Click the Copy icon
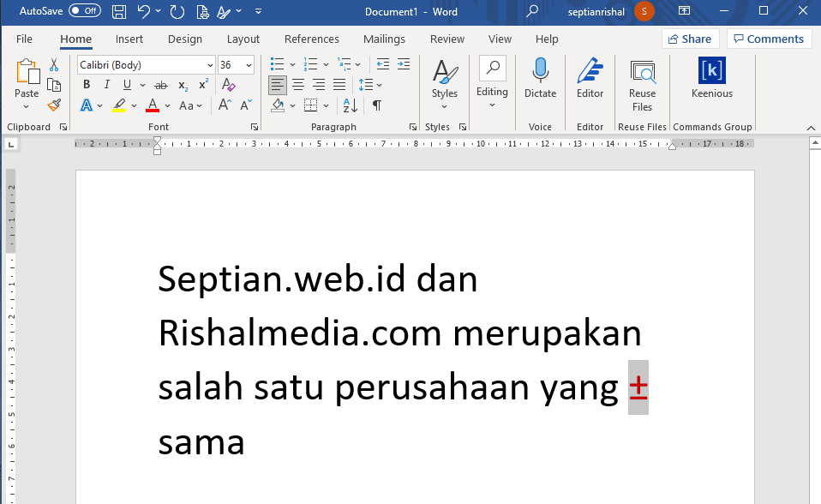 click(54, 85)
